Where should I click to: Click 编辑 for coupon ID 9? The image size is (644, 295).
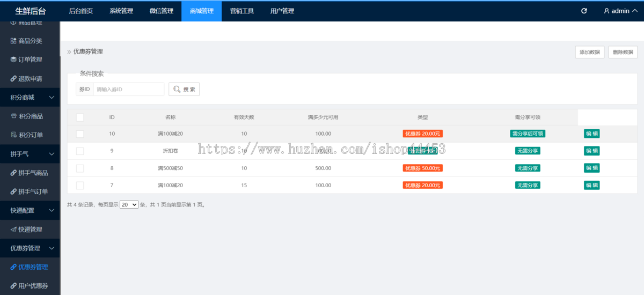point(592,151)
